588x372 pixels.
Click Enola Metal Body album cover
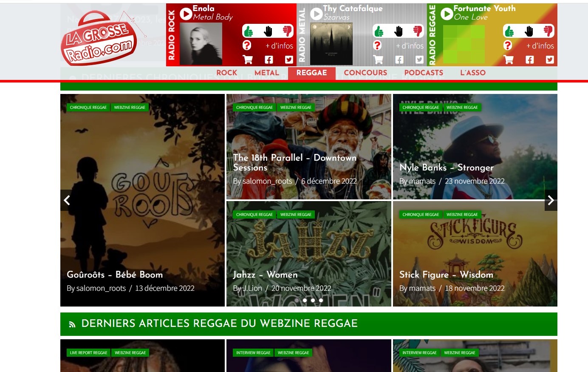pos(201,44)
